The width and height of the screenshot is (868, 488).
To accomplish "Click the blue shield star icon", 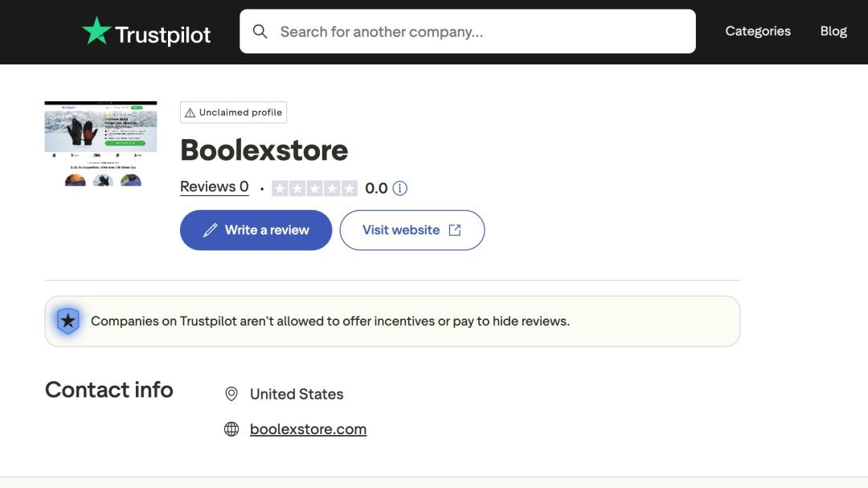I will pyautogui.click(x=68, y=321).
